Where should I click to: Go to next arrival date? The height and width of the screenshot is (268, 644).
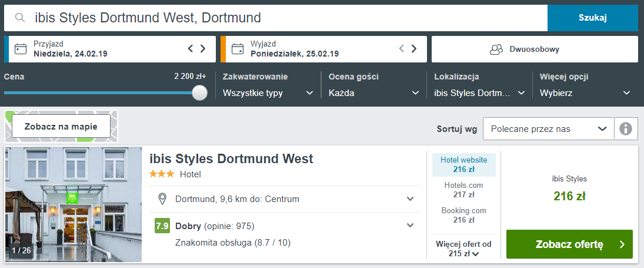[x=203, y=48]
